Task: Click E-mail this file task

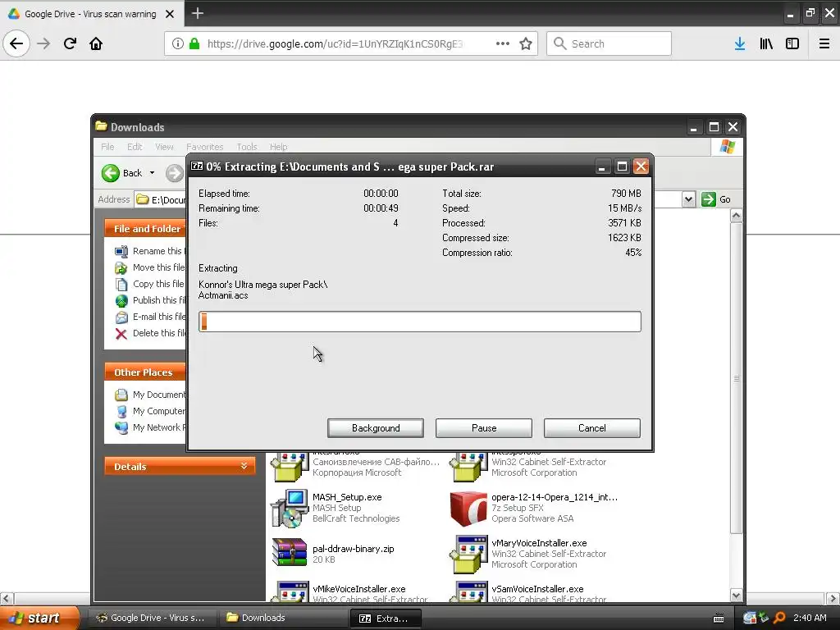Action: (x=150, y=317)
